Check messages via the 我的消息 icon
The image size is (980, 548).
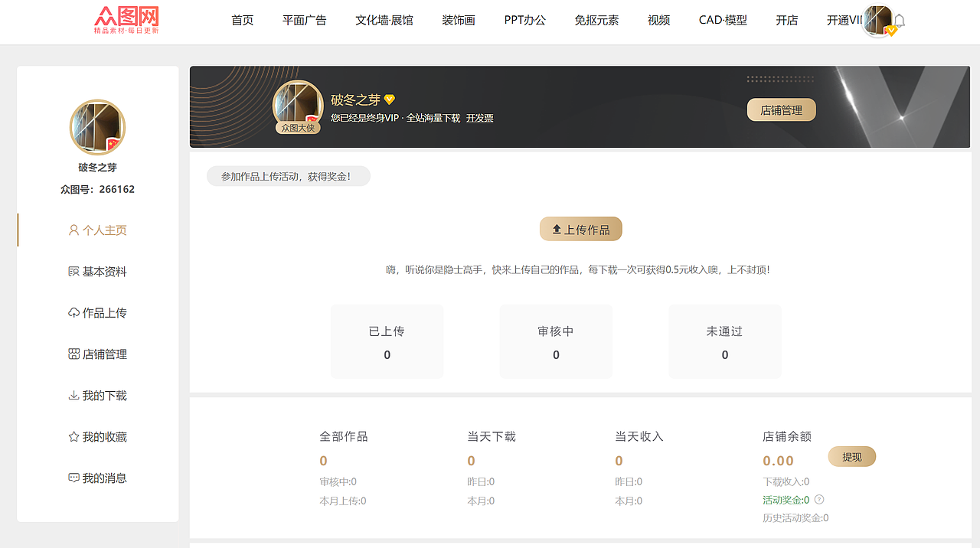click(73, 478)
